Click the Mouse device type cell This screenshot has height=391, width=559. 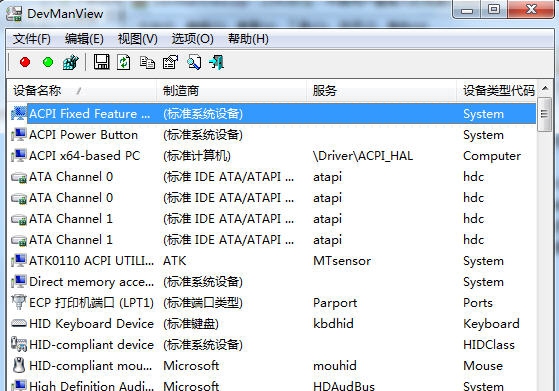483,365
